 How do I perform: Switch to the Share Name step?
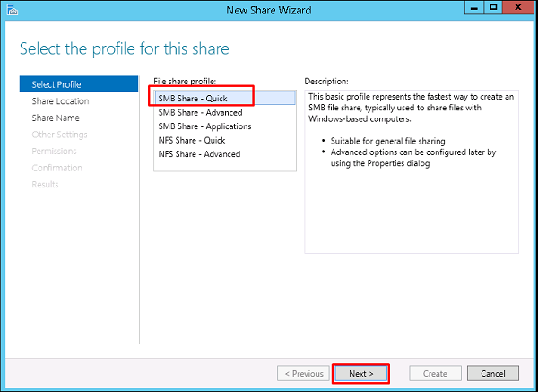56,118
